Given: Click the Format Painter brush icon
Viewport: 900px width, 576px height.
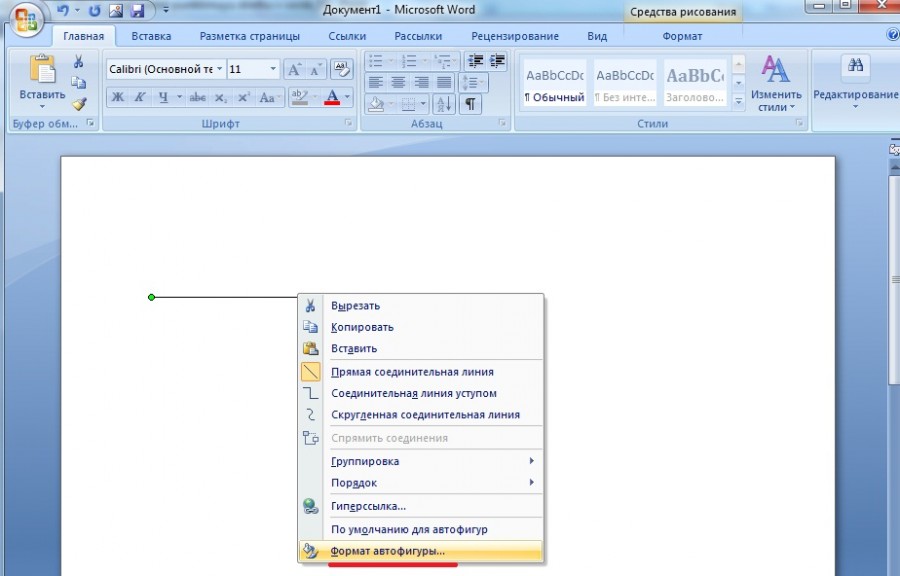Looking at the screenshot, I should coord(79,104).
